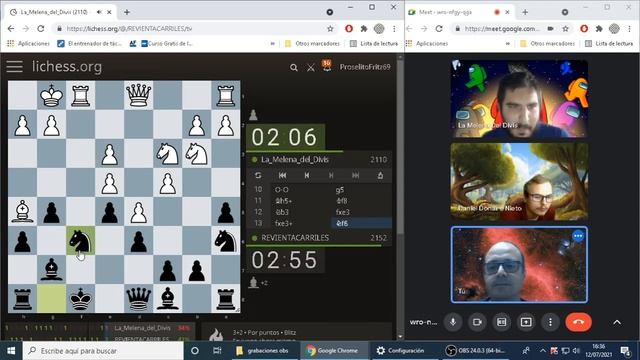Open Windows notification center
Screen dimensions: 640x360
click(x=625, y=351)
